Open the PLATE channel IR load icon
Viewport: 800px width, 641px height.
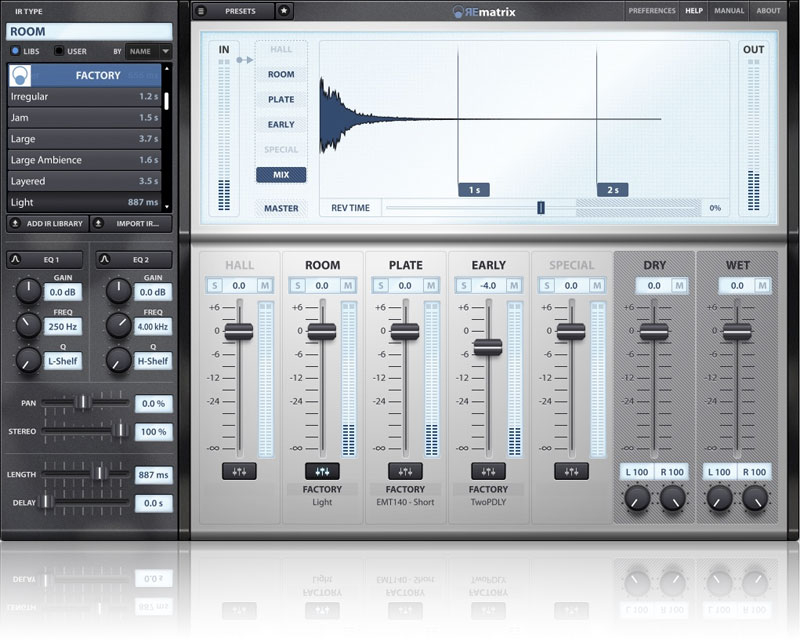click(405, 472)
